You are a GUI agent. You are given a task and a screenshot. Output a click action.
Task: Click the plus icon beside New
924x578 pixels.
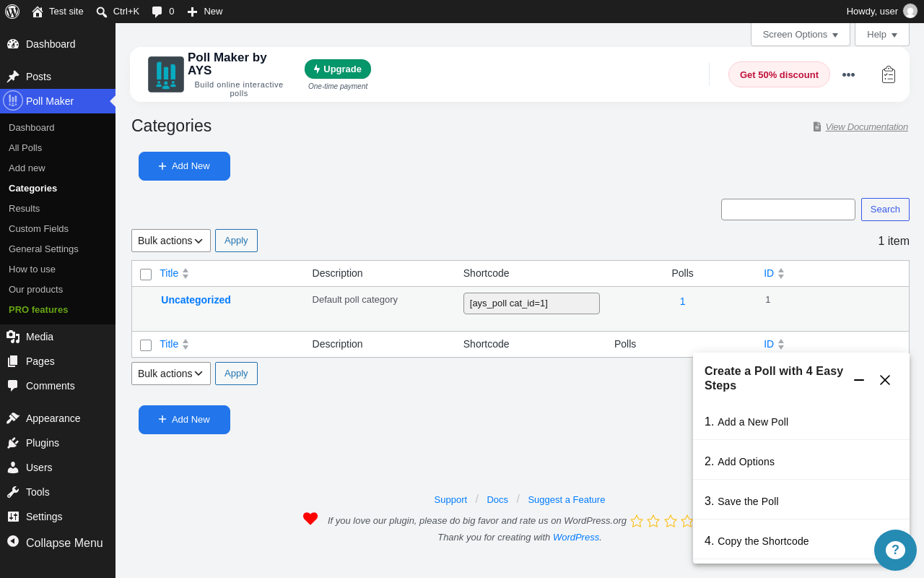coord(192,12)
